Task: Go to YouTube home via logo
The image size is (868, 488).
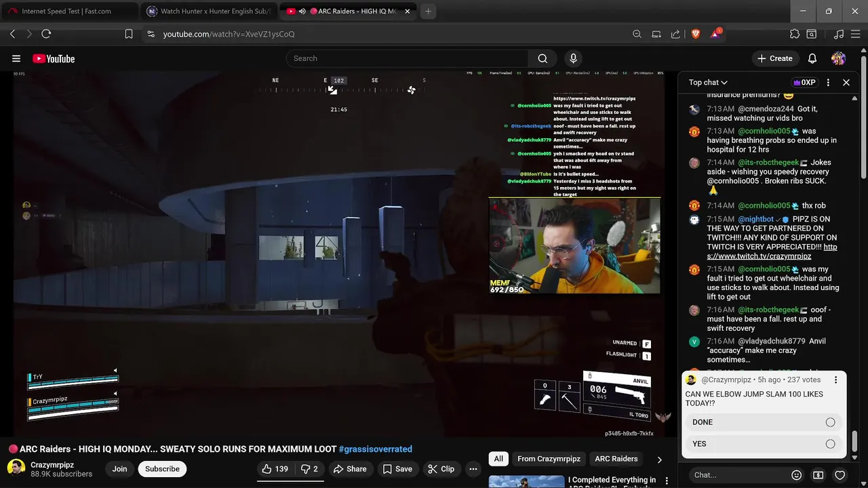Action: pyautogui.click(x=54, y=59)
